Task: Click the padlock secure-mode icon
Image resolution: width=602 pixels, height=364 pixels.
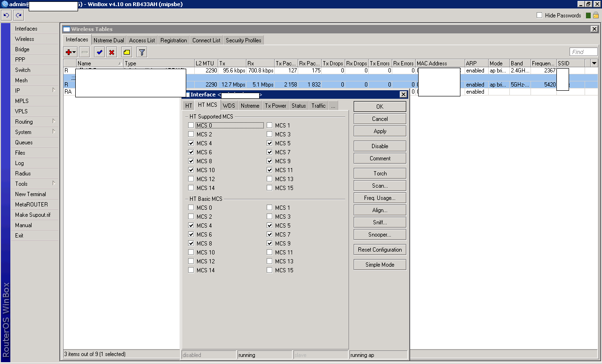Action: 595,16
